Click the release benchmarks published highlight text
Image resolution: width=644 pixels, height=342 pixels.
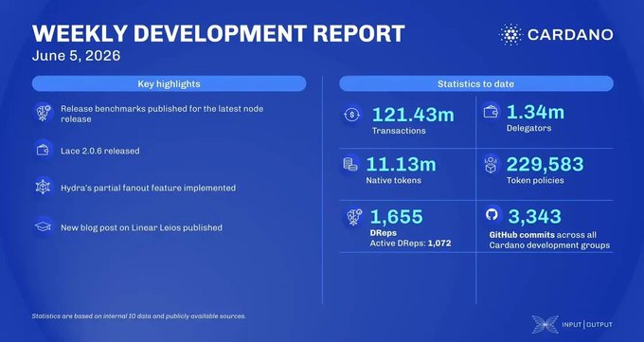[162, 114]
